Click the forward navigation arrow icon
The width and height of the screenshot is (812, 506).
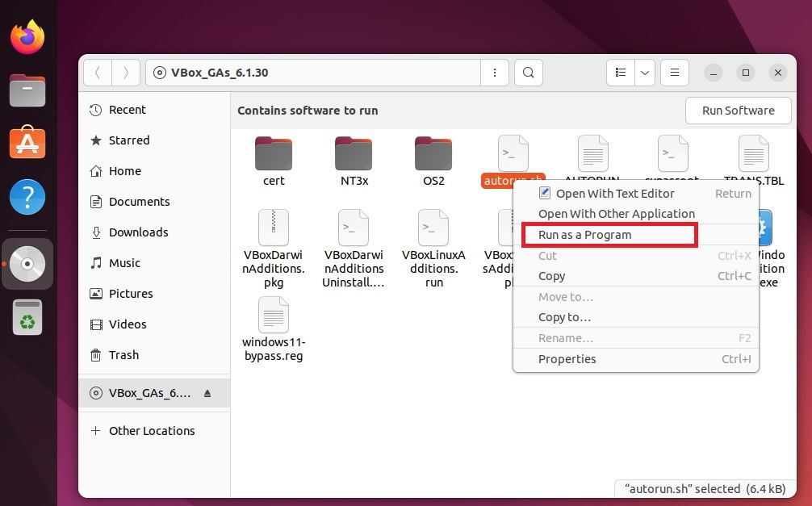pyautogui.click(x=126, y=72)
